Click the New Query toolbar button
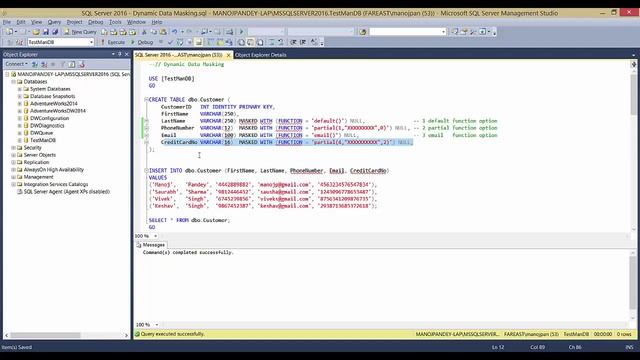This screenshot has height=360, width=640. tap(80, 31)
